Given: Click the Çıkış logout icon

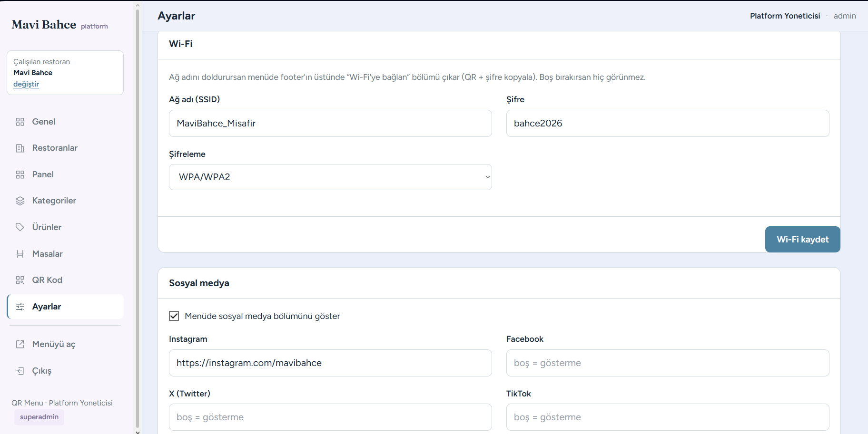Looking at the screenshot, I should tap(20, 371).
